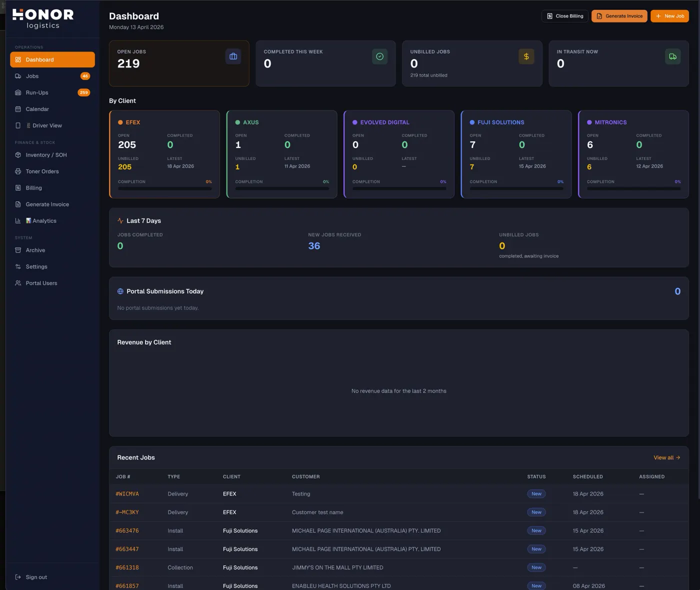
Task: Click the '219 total unbilled' text
Action: point(429,75)
